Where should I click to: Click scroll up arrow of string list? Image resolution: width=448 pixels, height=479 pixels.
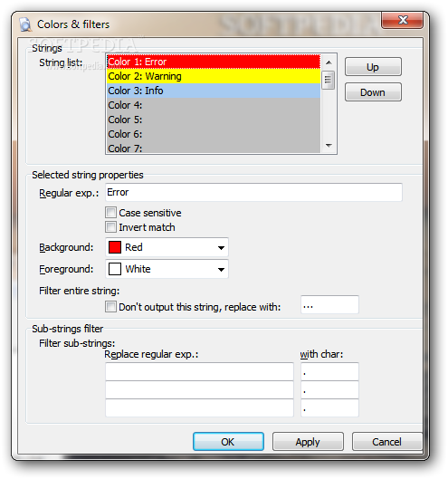click(x=329, y=62)
